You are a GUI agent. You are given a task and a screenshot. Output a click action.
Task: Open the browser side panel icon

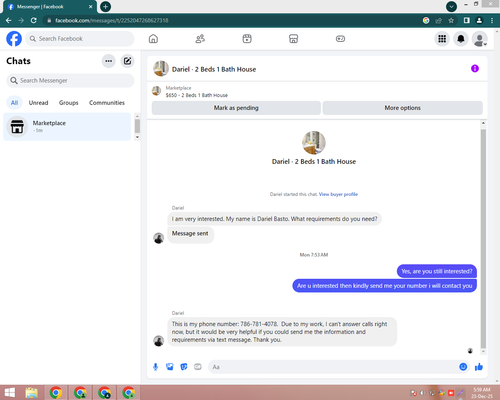[467, 20]
